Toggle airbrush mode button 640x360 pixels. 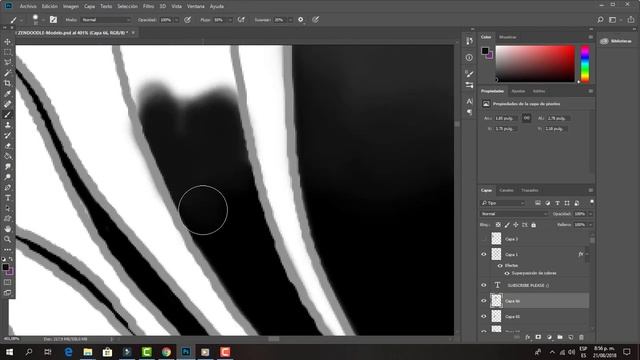[241, 20]
